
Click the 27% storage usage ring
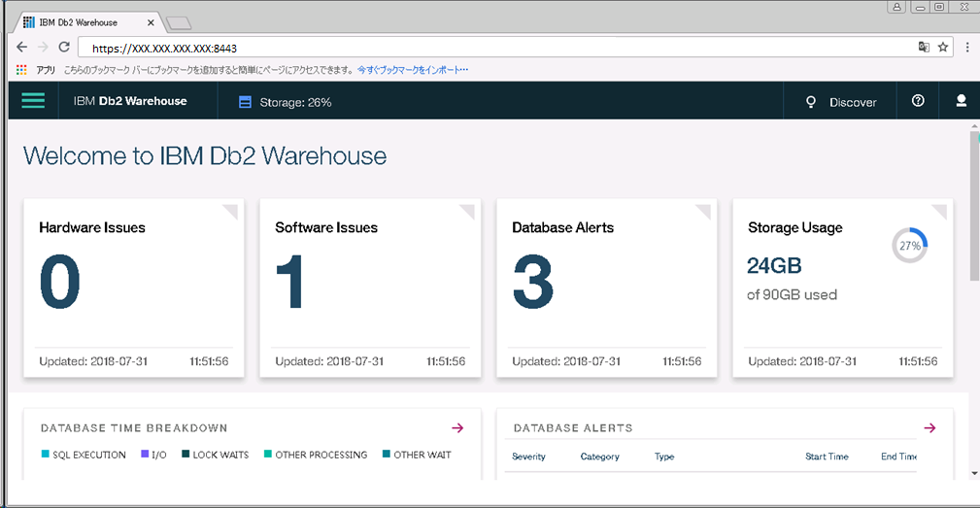coord(909,246)
